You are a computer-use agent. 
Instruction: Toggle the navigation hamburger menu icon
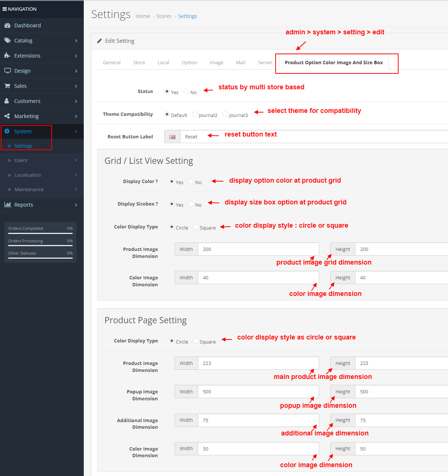pos(5,9)
